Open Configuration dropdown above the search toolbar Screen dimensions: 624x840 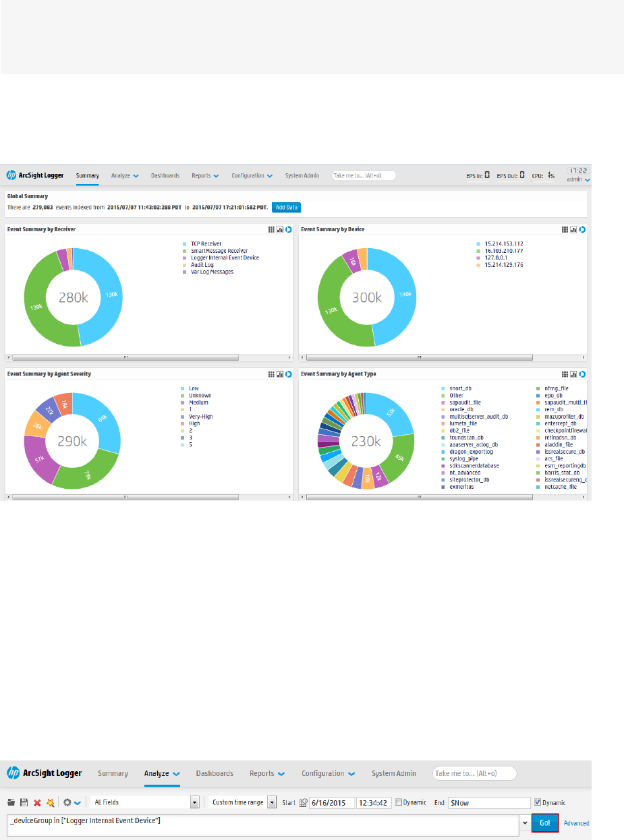[329, 773]
